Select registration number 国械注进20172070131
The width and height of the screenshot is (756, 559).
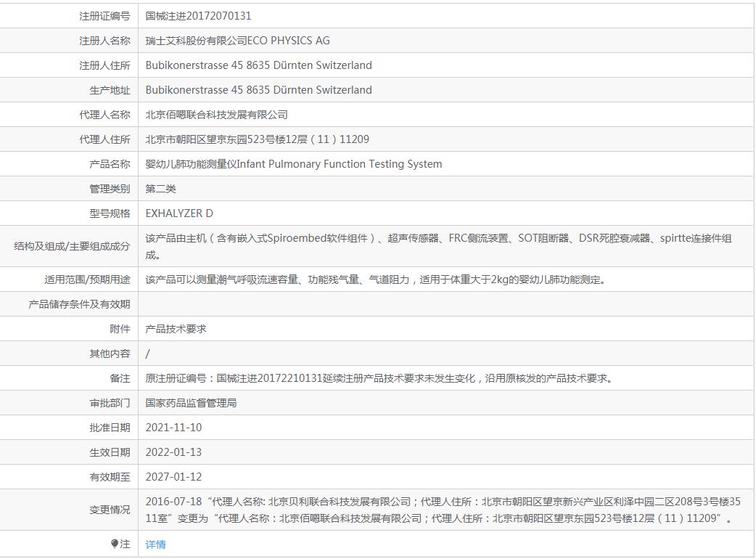tap(198, 16)
